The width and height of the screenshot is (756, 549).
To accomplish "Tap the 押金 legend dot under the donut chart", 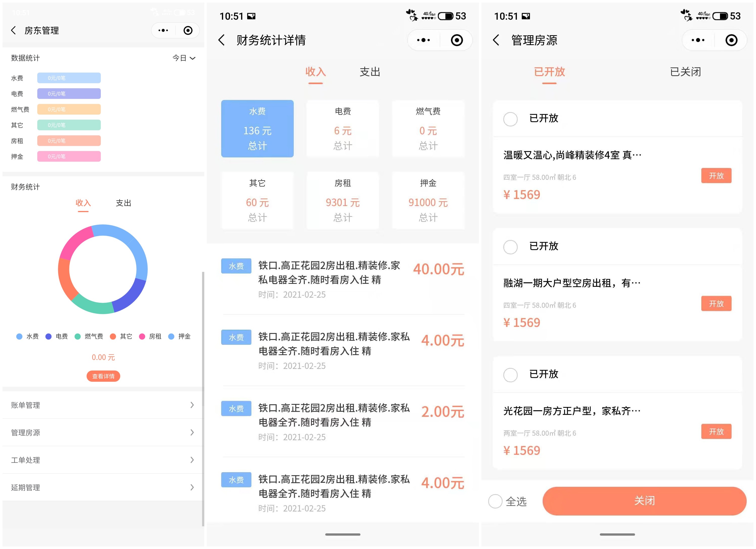I will coord(171,336).
